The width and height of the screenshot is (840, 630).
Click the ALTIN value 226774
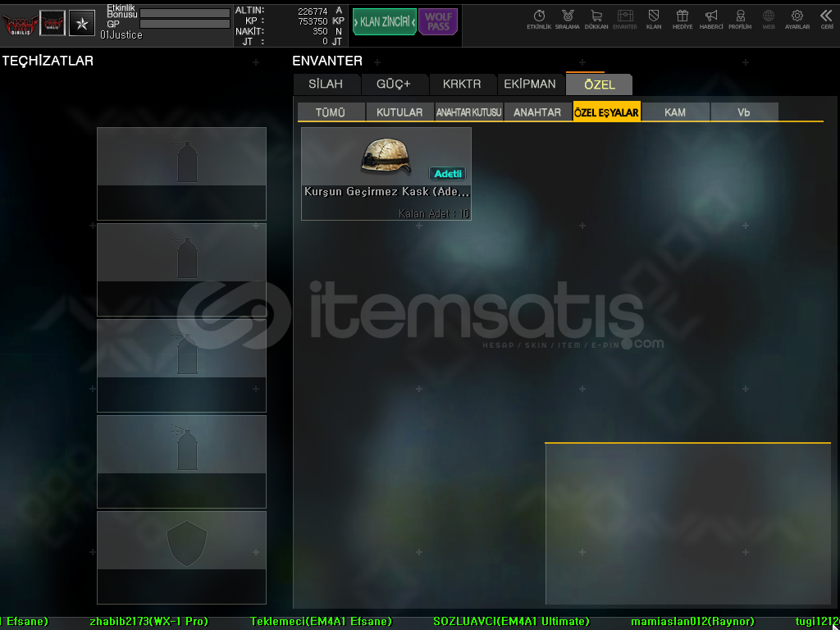click(x=313, y=11)
